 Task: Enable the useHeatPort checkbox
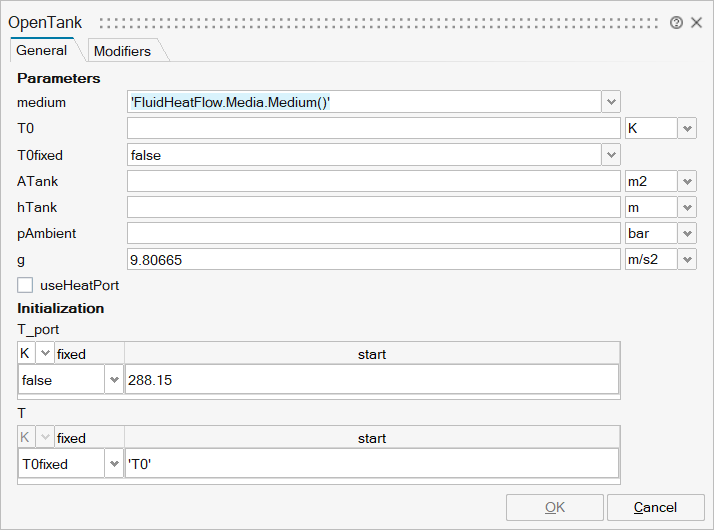point(26,285)
